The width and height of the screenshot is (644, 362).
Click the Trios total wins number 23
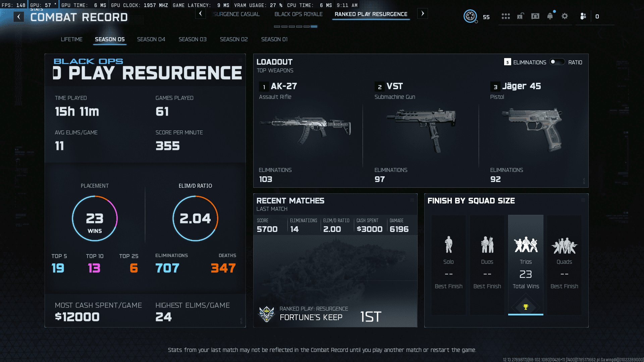click(x=526, y=274)
